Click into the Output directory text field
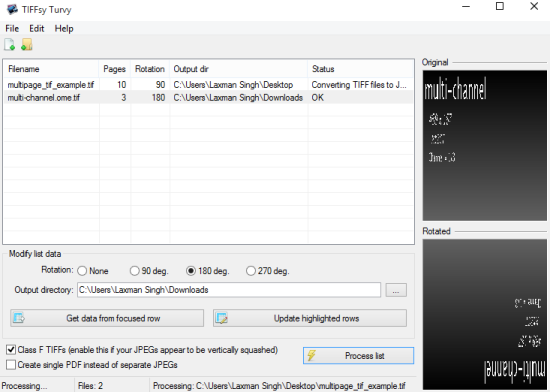This screenshot has height=392, width=550. pos(229,290)
